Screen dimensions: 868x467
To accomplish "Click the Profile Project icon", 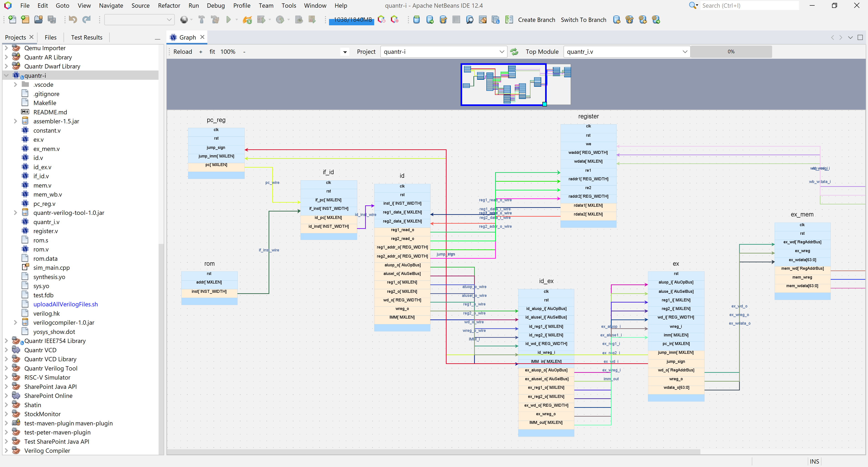I will (280, 19).
